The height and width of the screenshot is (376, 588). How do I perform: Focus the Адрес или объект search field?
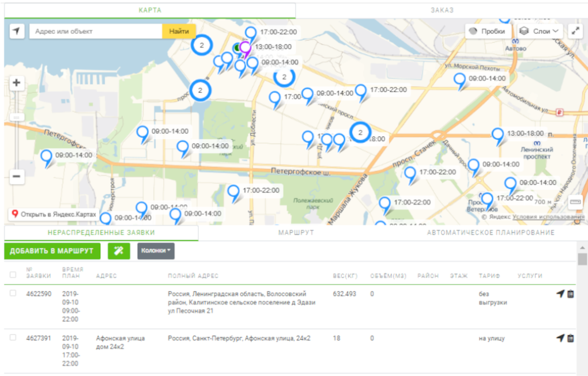tap(96, 31)
